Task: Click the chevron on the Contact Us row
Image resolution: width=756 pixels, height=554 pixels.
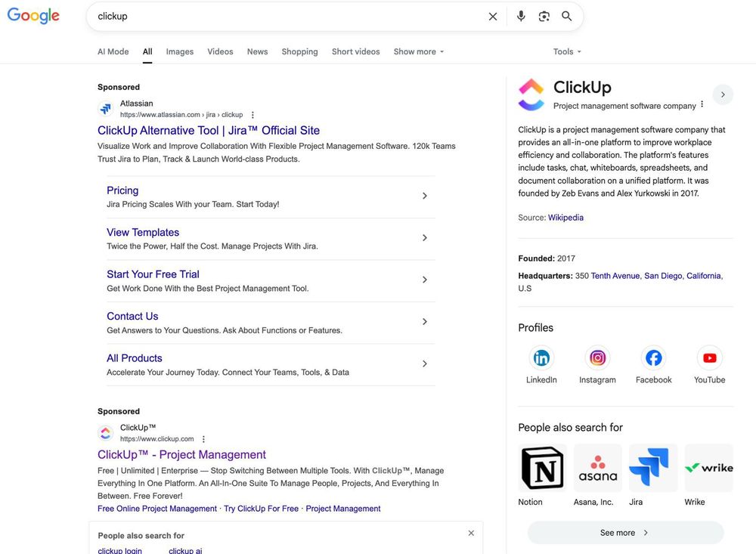Action: pos(425,322)
